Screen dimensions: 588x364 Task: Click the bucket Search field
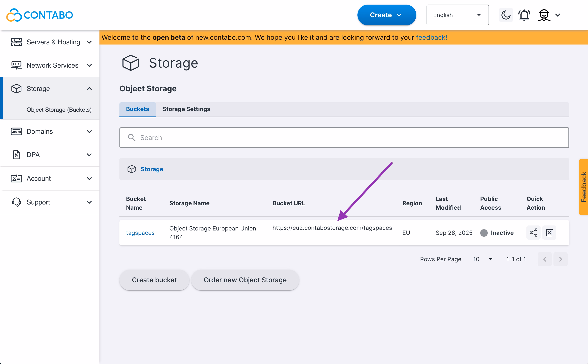[x=344, y=138]
